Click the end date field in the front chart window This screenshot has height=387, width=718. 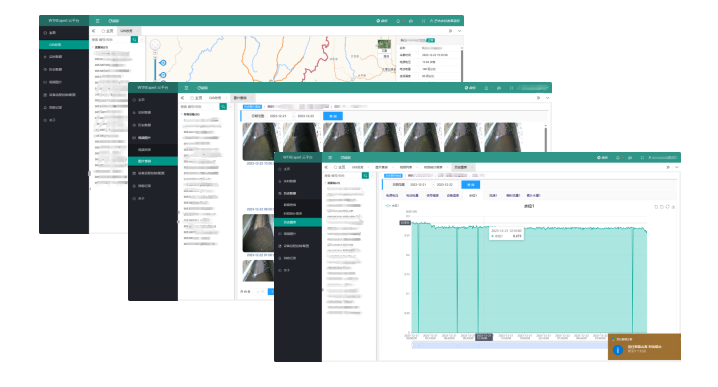click(445, 185)
